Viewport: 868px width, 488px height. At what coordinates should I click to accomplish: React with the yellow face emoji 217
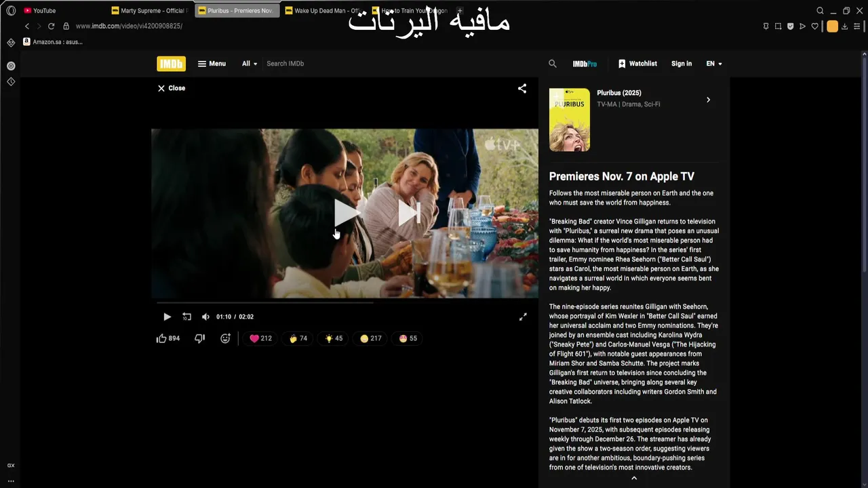[x=370, y=338]
